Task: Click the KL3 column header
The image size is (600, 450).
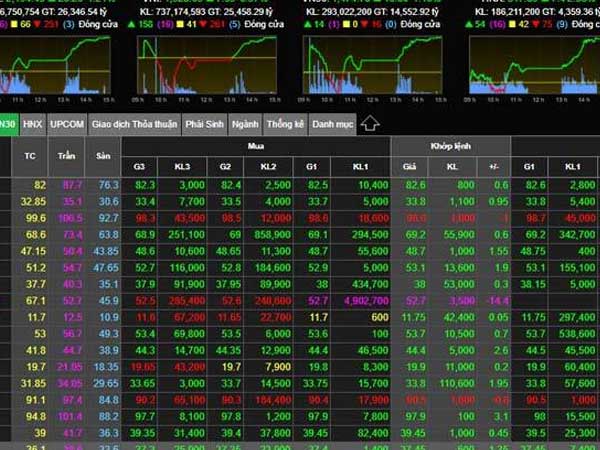Action: 182,167
